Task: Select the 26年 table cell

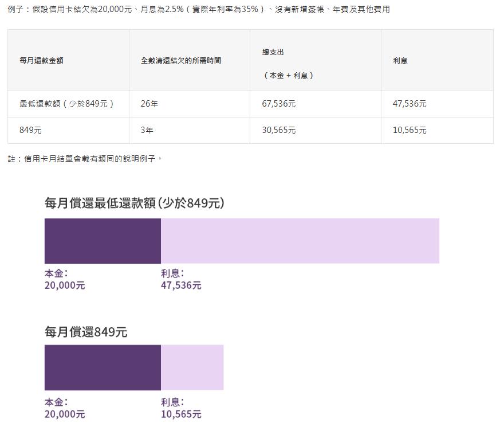Action: point(190,104)
